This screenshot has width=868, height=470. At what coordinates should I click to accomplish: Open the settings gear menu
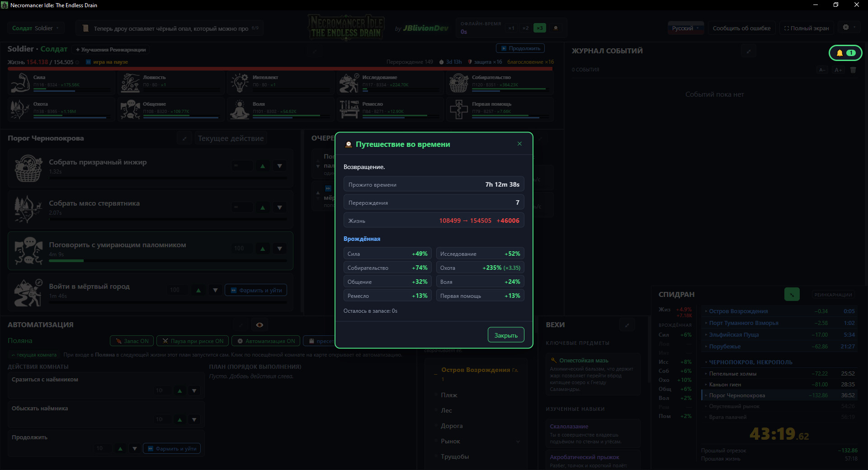[849, 28]
